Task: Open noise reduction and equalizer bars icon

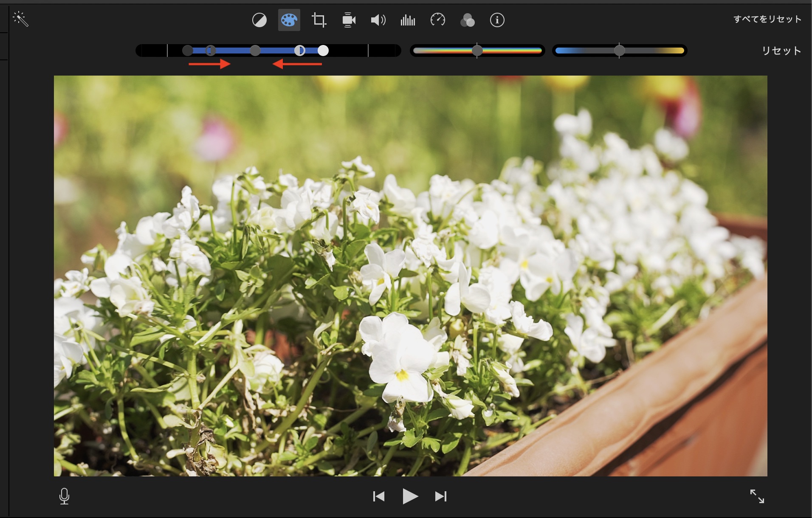Action: (x=408, y=20)
